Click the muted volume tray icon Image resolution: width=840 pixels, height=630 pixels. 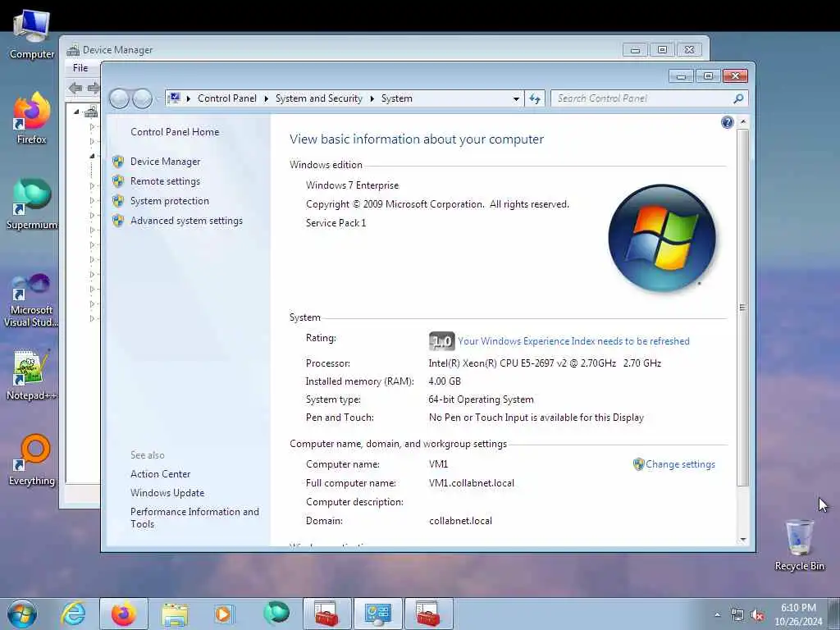tap(757, 615)
